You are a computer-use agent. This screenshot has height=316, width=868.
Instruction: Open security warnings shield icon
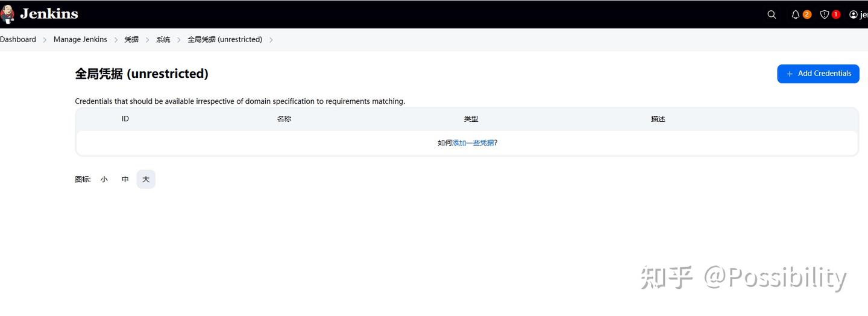coord(830,14)
